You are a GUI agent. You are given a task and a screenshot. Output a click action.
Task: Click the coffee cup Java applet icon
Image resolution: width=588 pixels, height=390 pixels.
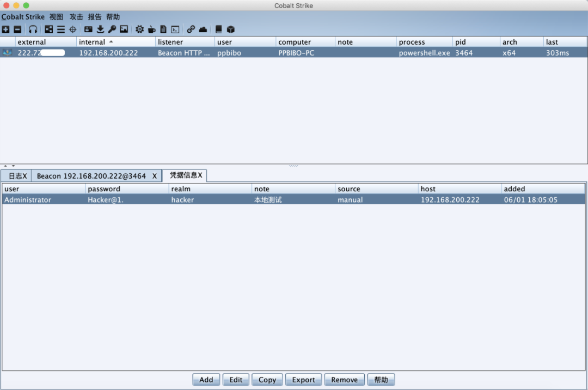point(151,29)
